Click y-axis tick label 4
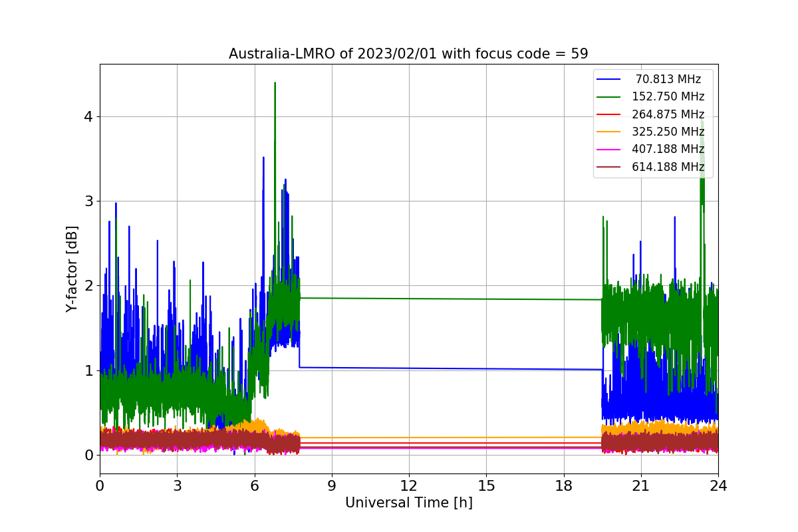Viewport: 798px width, 532px height. point(88,116)
